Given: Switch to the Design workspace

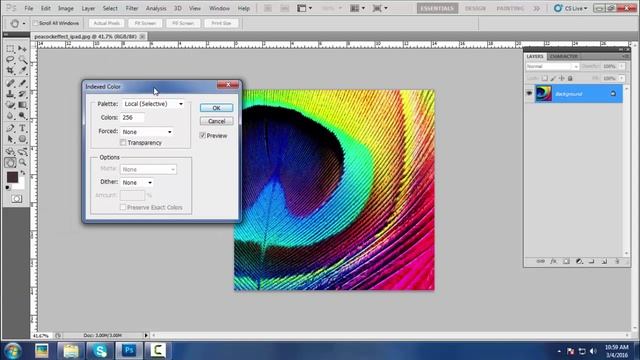Looking at the screenshot, I should coord(476,8).
